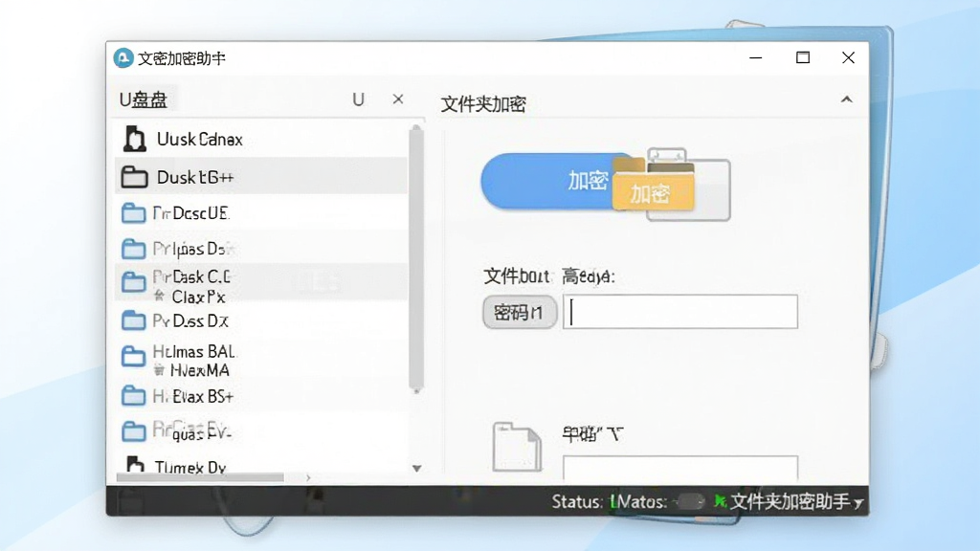
Task: Collapse the 文件夹加密 section chevron
Action: [x=846, y=99]
